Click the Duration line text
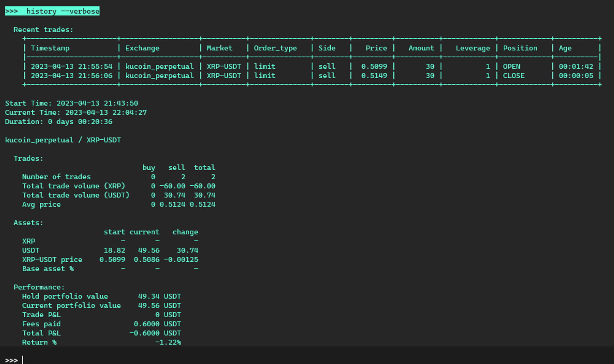614x364 pixels. 59,122
